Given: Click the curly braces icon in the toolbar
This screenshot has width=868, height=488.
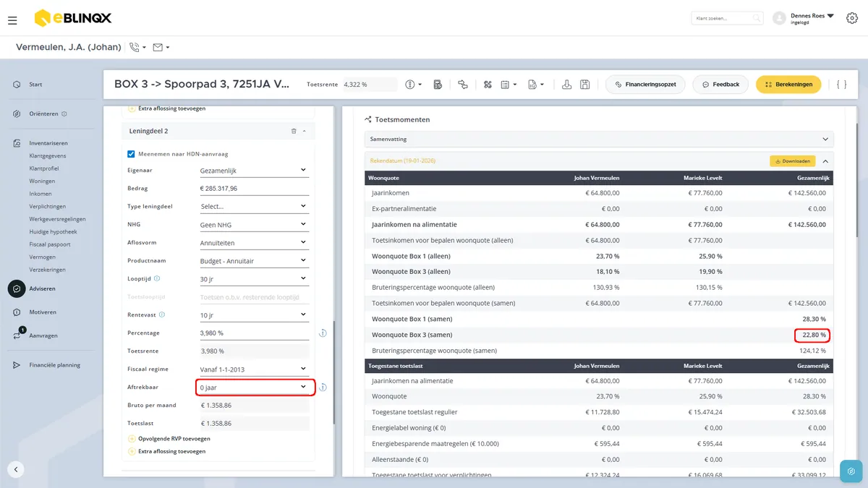Looking at the screenshot, I should (x=841, y=85).
